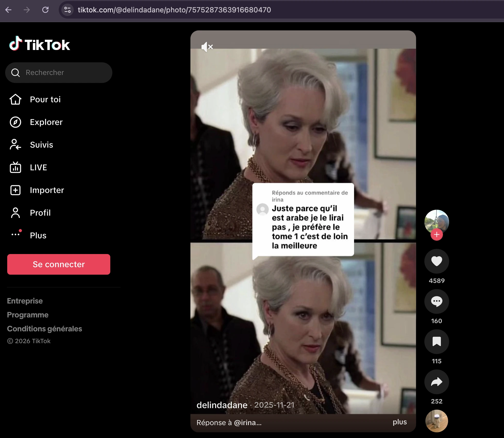
Task: Expand the Entreprise footer section
Action: 25,301
